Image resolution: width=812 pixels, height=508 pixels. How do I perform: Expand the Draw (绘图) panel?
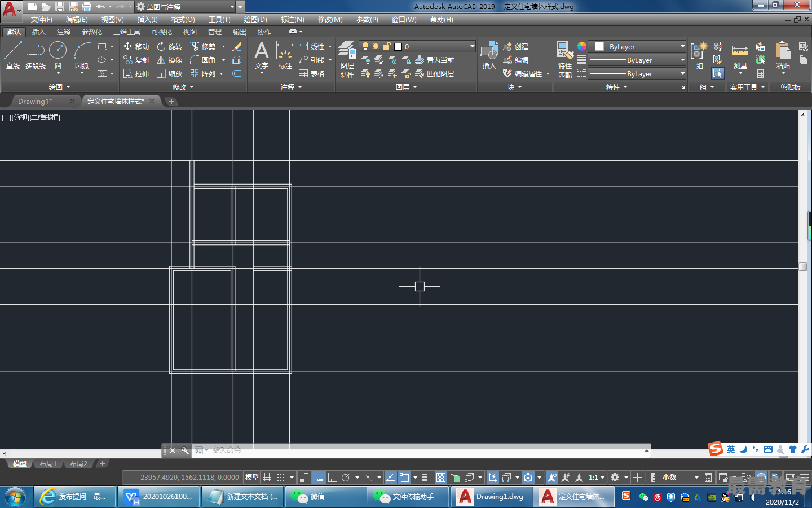tap(59, 87)
